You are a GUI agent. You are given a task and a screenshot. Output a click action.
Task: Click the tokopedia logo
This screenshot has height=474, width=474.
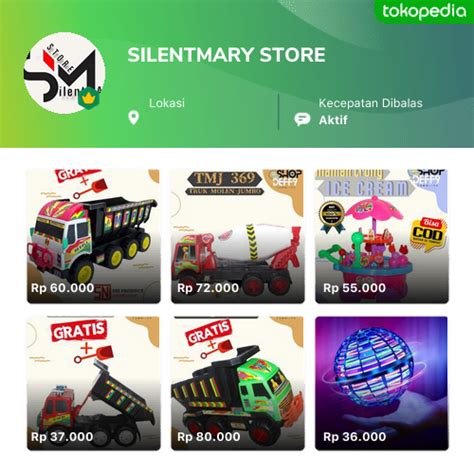pyautogui.click(x=424, y=12)
